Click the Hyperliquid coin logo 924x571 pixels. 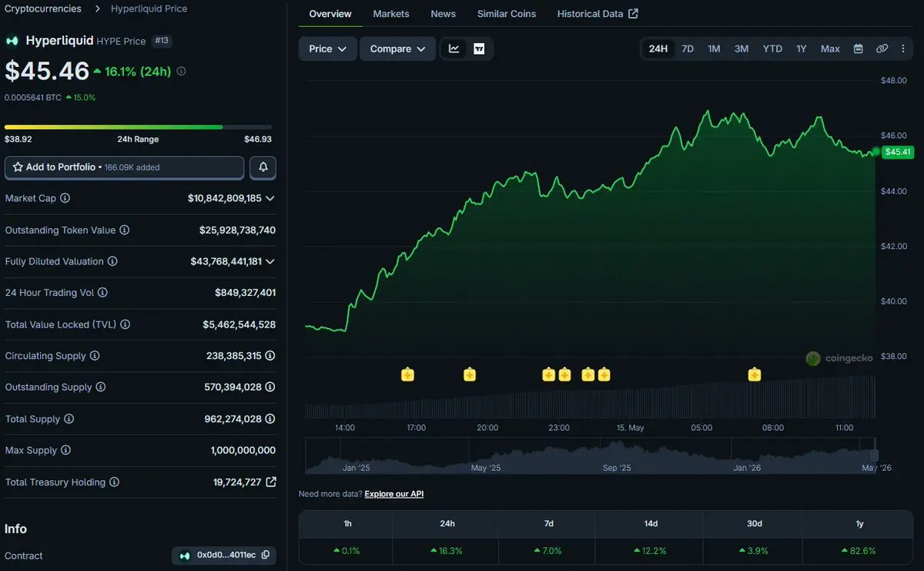click(x=12, y=41)
